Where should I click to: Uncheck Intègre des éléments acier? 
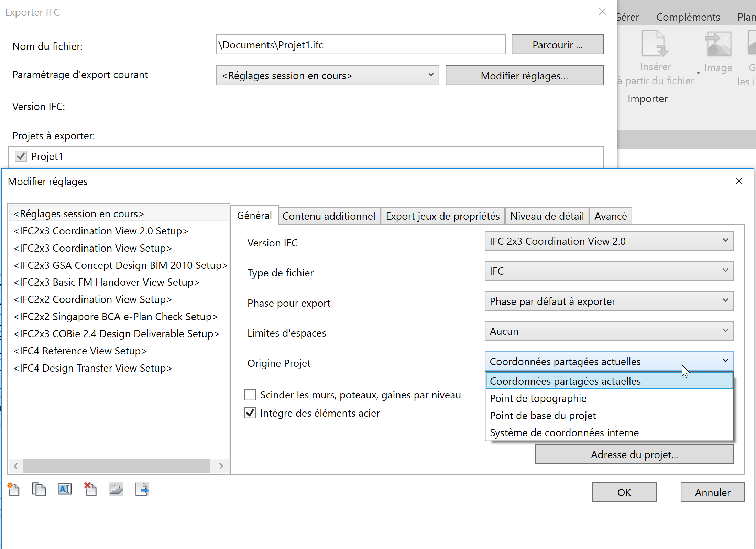point(250,413)
